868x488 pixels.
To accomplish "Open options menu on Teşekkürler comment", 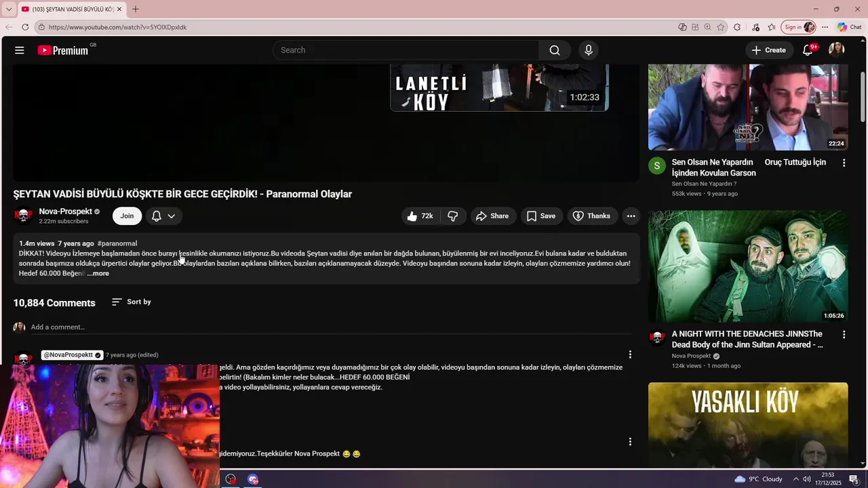I will point(630,442).
